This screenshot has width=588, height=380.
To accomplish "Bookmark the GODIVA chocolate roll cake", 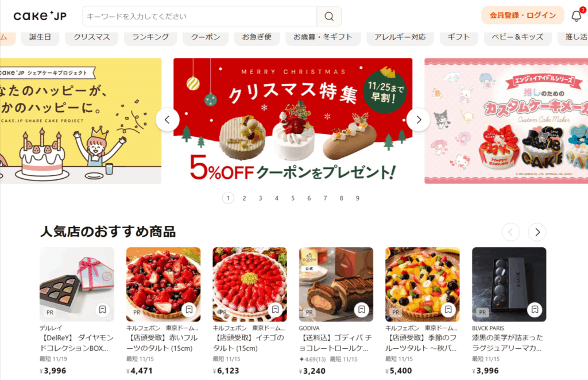I will (x=362, y=309).
